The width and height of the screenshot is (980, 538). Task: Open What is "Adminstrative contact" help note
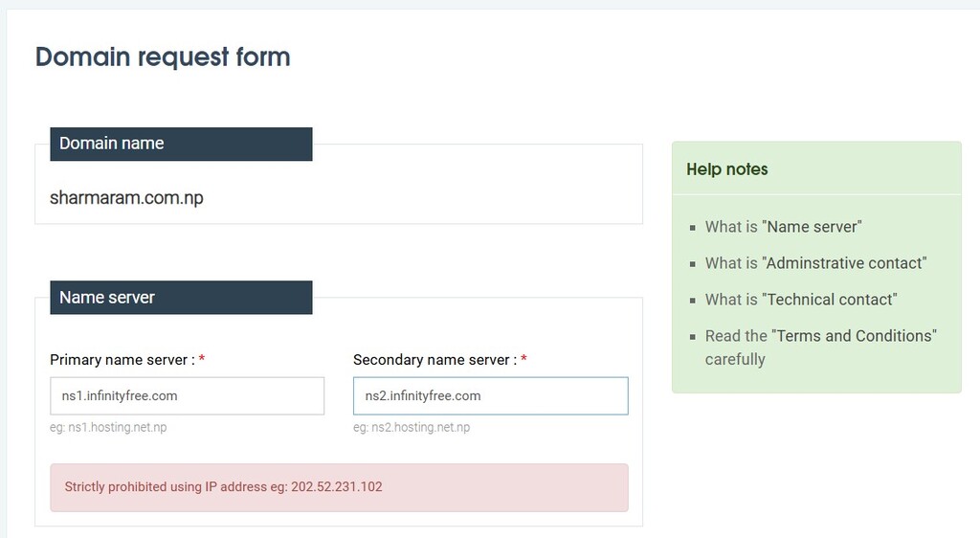click(x=815, y=263)
